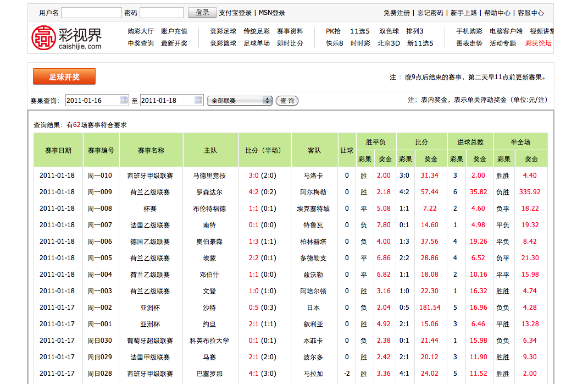Go to 免费注册 free registration

pos(397,13)
